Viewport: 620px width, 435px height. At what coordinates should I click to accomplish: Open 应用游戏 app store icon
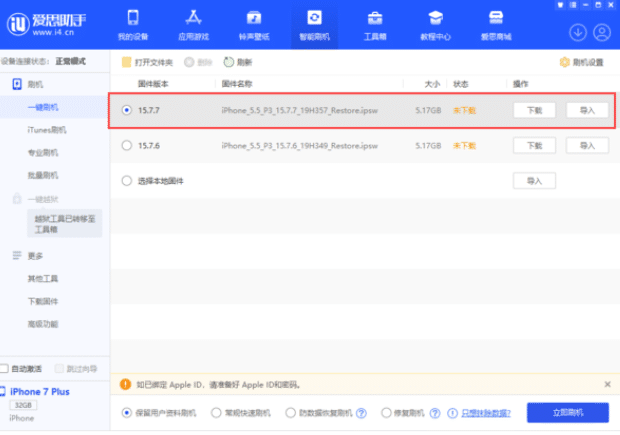[x=194, y=19]
